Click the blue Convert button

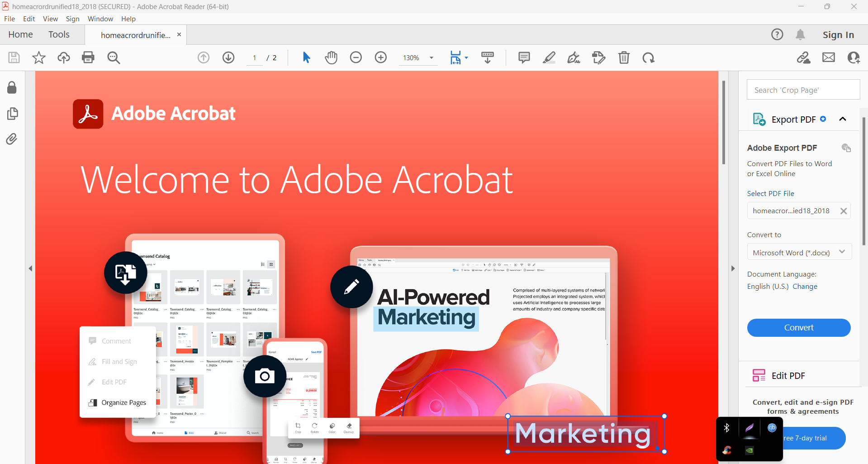coord(799,327)
